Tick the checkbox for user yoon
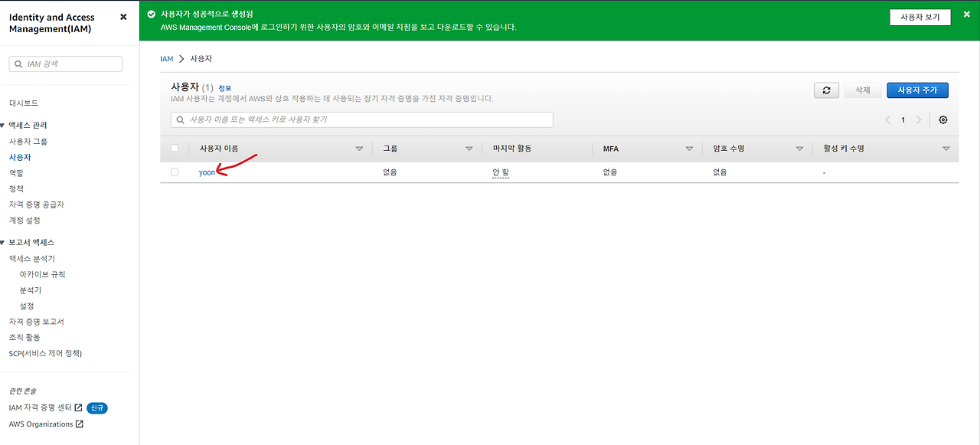 tap(175, 172)
